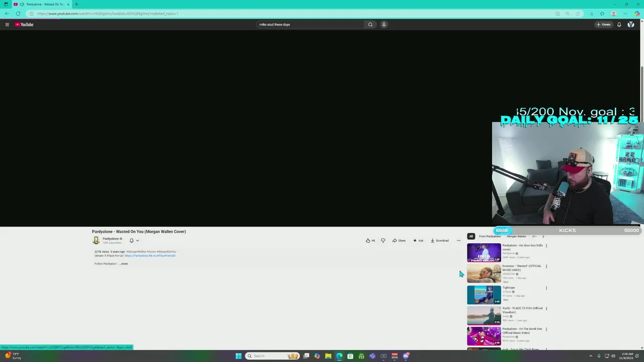The width and height of the screenshot is (644, 362).
Task: Open the Windows Start menu
Action: tap(238, 356)
